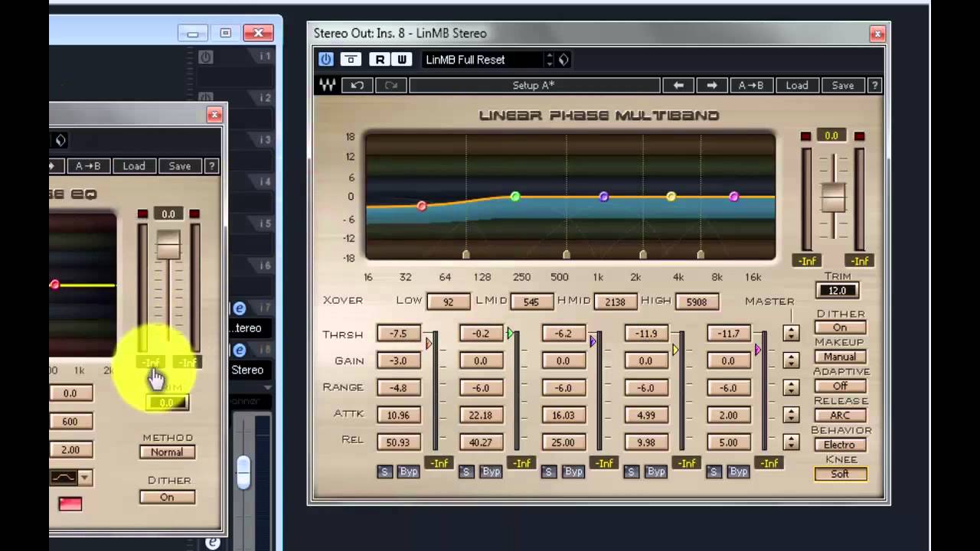Click the Low crossover field showing 92
Screen dimensions: 980x551
click(448, 302)
